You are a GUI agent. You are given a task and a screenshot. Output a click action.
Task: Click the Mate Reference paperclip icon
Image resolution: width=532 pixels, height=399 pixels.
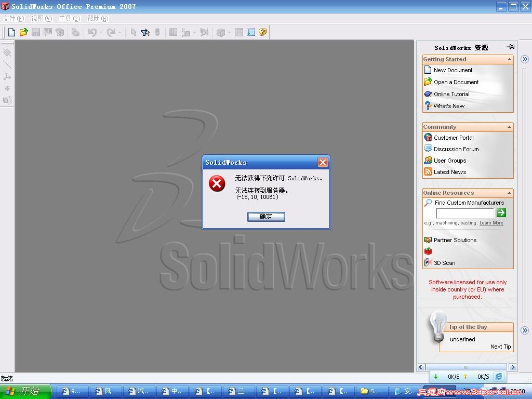7,100
